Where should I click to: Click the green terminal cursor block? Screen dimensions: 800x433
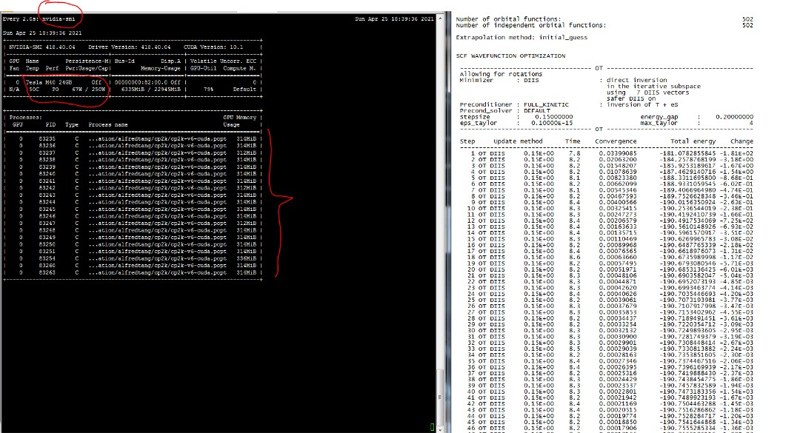[x=432, y=427]
